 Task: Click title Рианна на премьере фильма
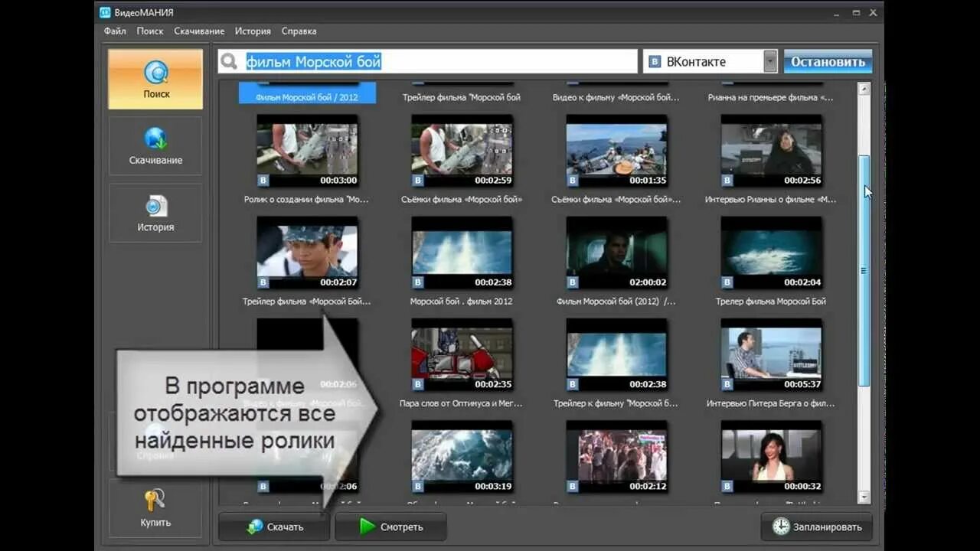point(771,98)
